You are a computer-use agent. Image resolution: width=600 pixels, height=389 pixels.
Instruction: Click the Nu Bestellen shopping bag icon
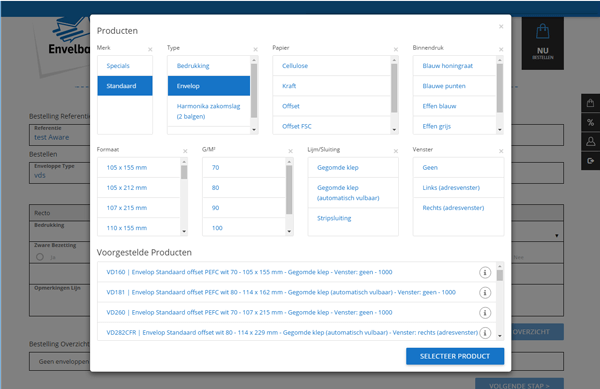click(x=542, y=31)
